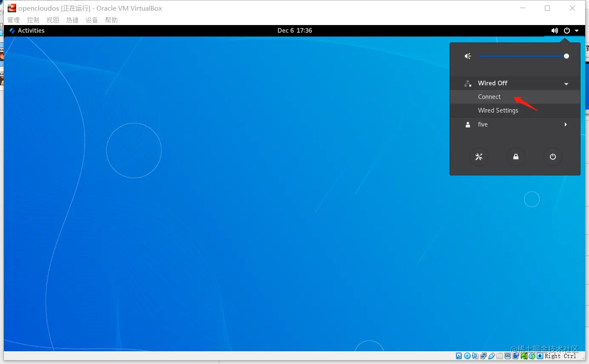Close the system menu via the top bar power icon

point(567,31)
